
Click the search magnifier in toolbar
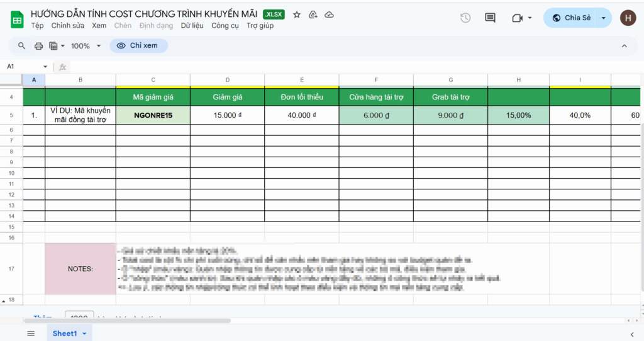[x=22, y=46]
